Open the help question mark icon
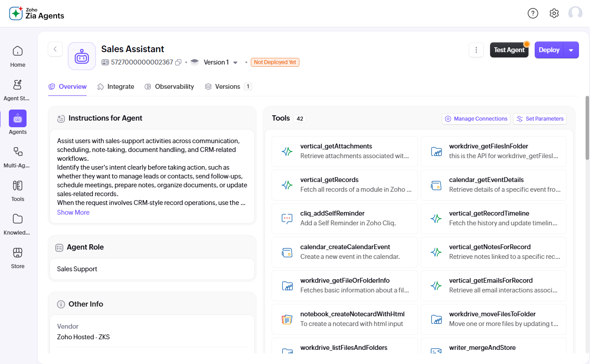 (x=533, y=13)
